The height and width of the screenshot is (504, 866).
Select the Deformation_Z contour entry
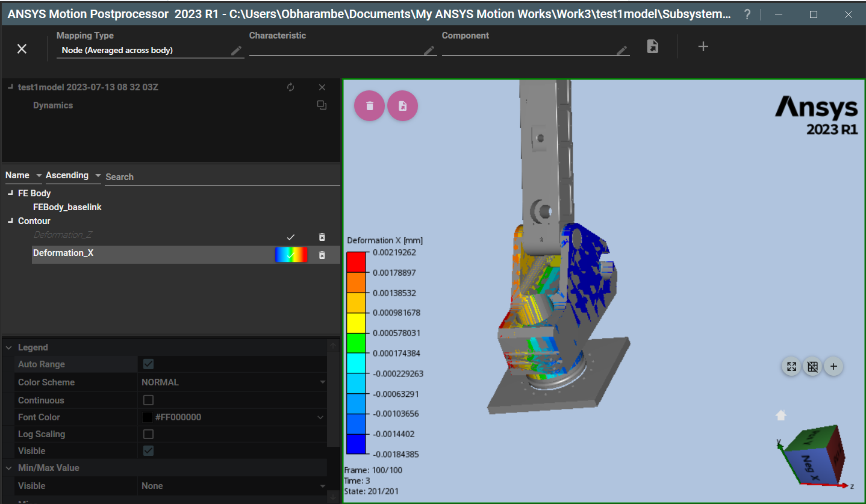click(x=63, y=235)
